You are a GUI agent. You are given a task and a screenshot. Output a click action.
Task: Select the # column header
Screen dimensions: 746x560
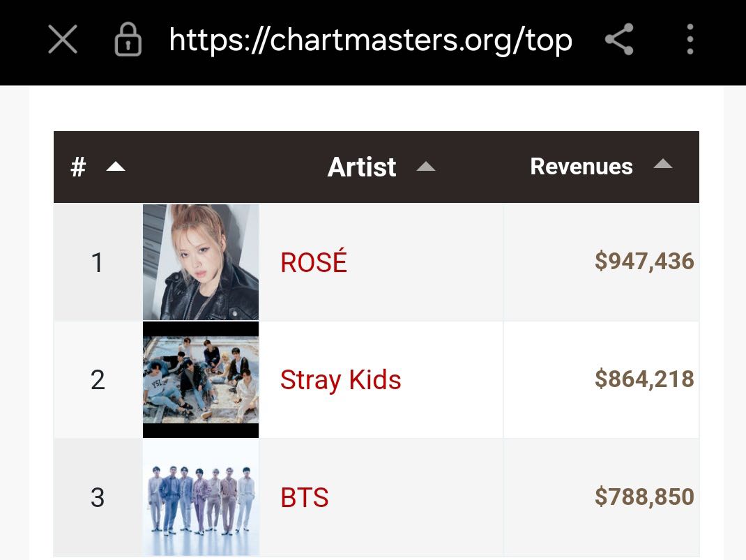[x=78, y=167]
